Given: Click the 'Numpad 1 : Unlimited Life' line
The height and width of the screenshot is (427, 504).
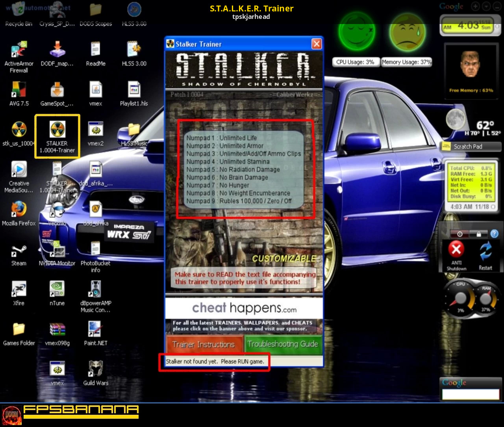Looking at the screenshot, I should click(x=222, y=138).
